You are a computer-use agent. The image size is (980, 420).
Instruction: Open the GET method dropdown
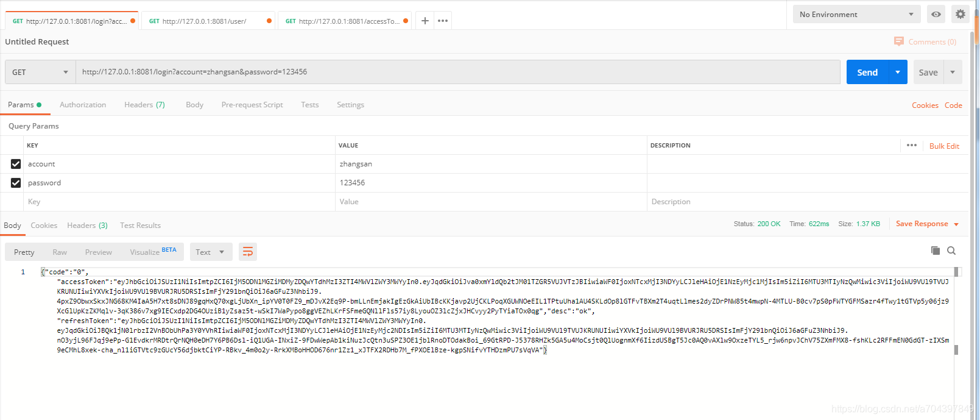tap(40, 72)
